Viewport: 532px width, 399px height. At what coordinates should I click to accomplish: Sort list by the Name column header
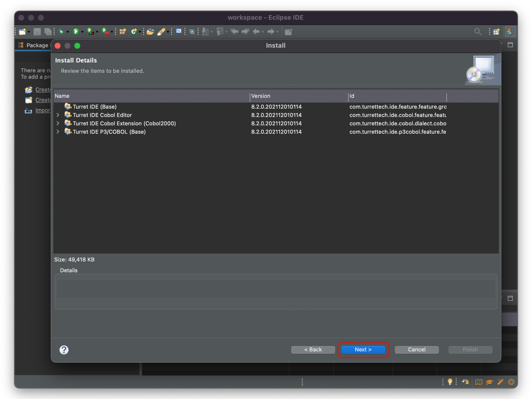(x=152, y=96)
